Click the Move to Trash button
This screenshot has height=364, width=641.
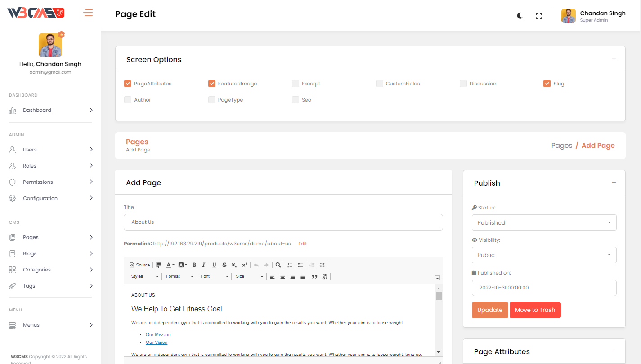tap(535, 310)
